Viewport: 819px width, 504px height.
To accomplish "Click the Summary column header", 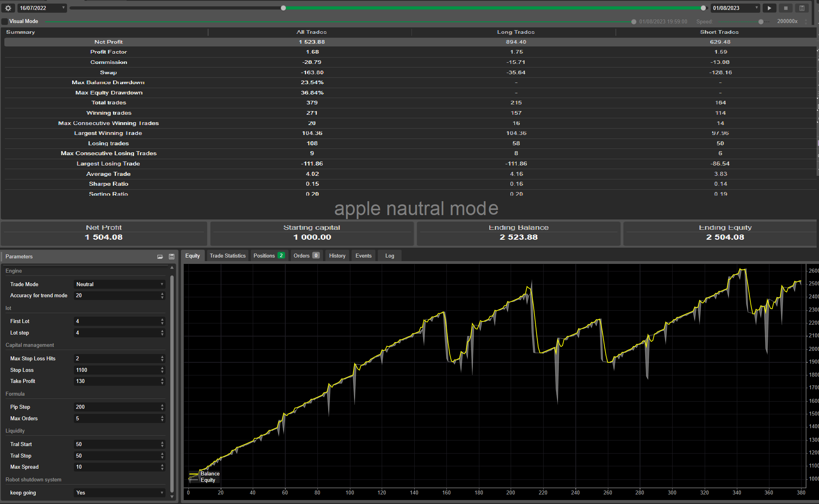I will [x=21, y=32].
